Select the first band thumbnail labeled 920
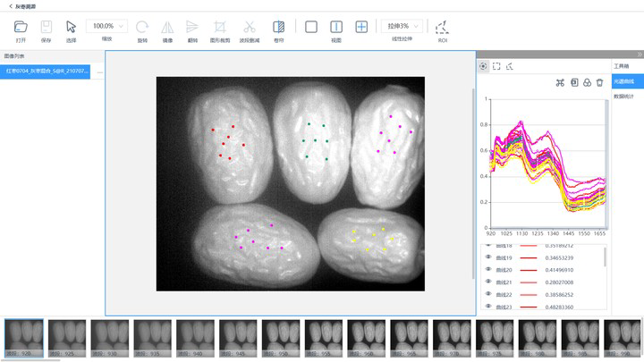Screen dimensions: 644x362 pyautogui.click(x=23, y=339)
